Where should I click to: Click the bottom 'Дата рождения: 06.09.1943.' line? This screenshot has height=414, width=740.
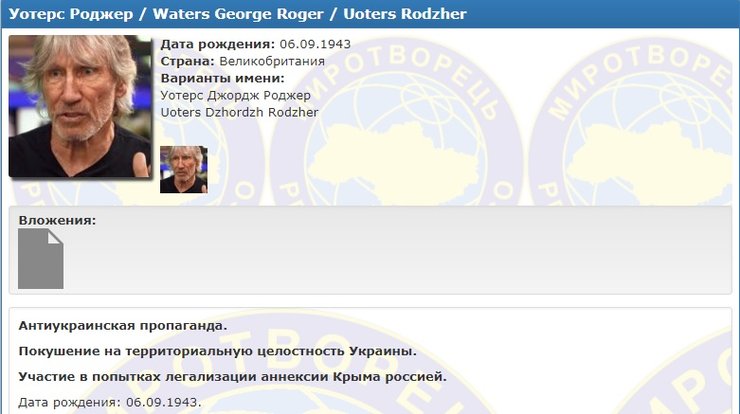110,402
